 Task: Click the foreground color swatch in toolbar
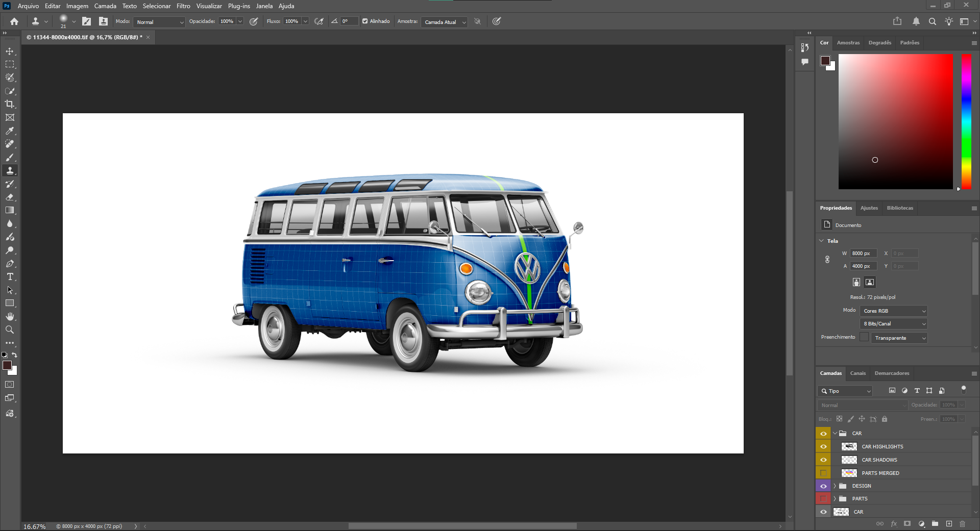(x=7, y=365)
